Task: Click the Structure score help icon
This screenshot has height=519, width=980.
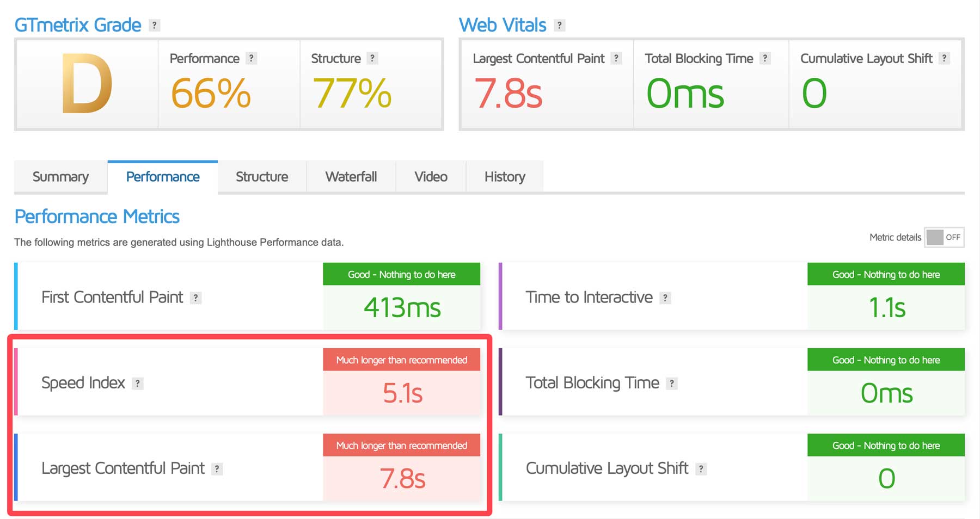Action: coord(372,58)
